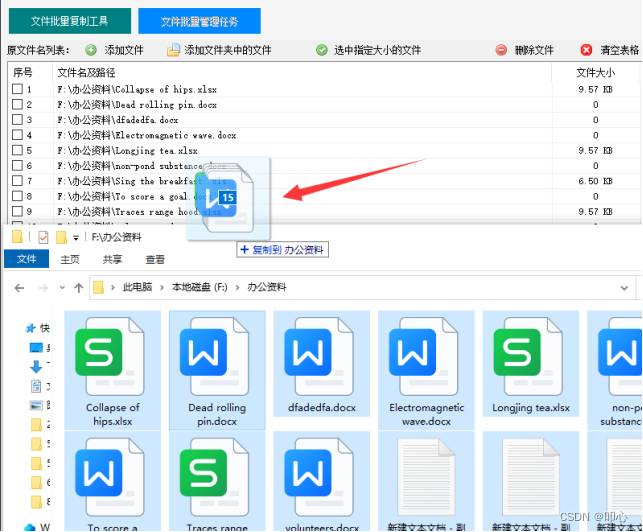Select path text F:\办公资料\Electromagnetic wave.docx
643x532 pixels.
(x=147, y=135)
